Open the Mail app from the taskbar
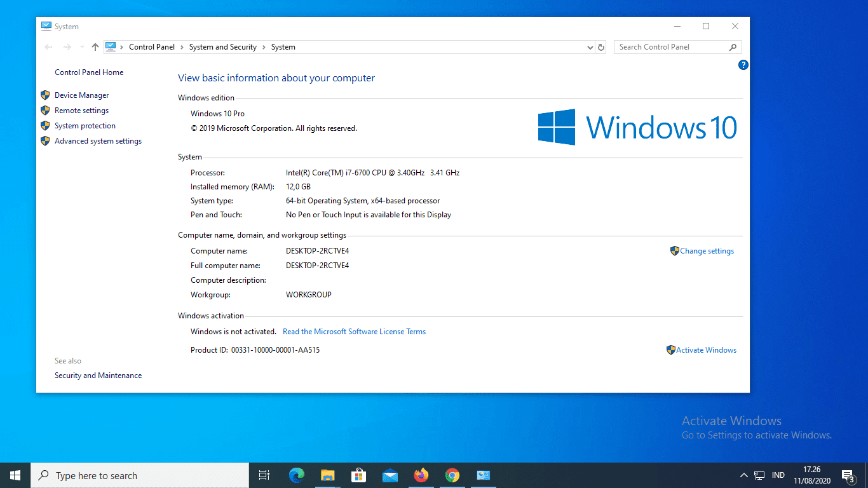The width and height of the screenshot is (868, 488). 390,475
